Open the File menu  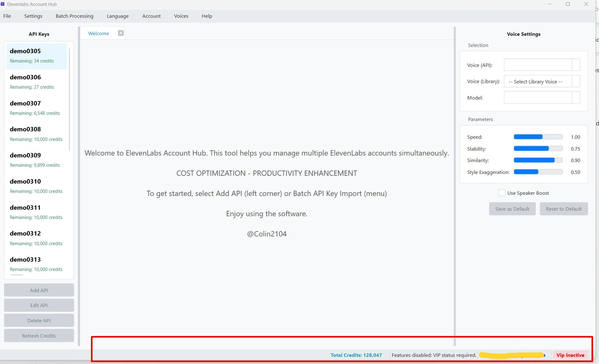[x=7, y=16]
